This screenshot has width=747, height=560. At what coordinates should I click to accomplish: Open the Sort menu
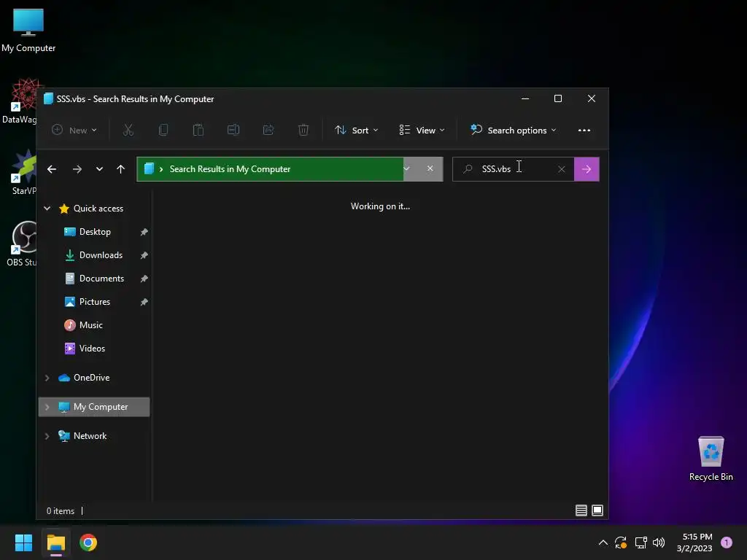(356, 130)
